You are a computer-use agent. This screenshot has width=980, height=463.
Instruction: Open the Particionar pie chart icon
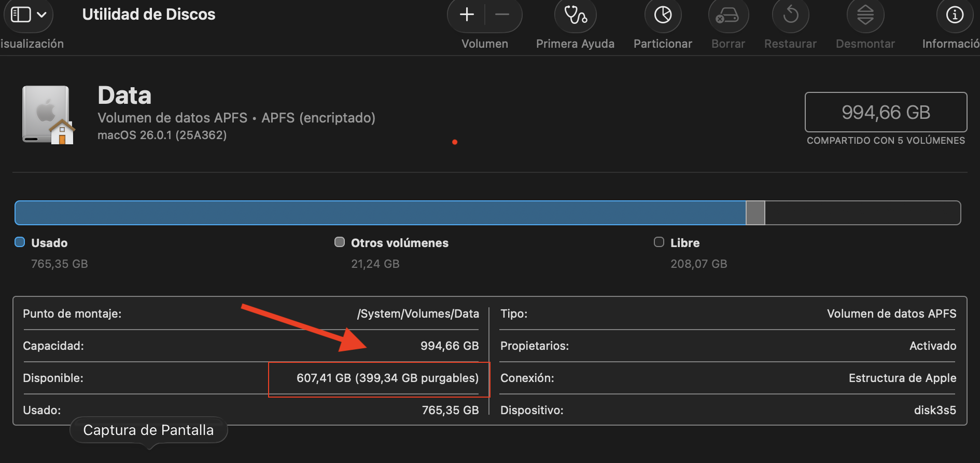[663, 15]
